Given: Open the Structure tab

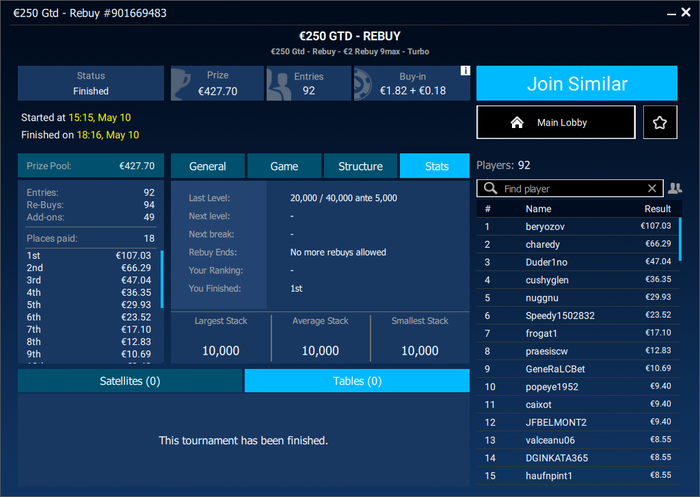Looking at the screenshot, I should [360, 166].
